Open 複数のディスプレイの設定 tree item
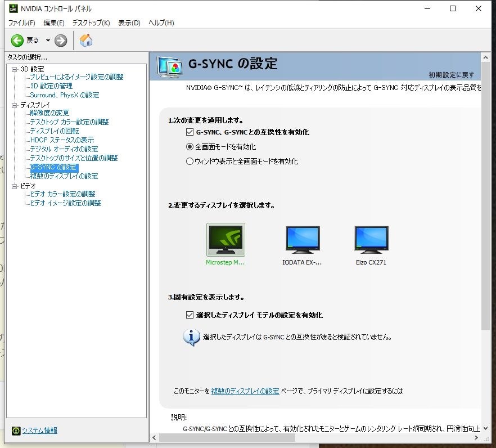The width and height of the screenshot is (496, 448). point(64,176)
